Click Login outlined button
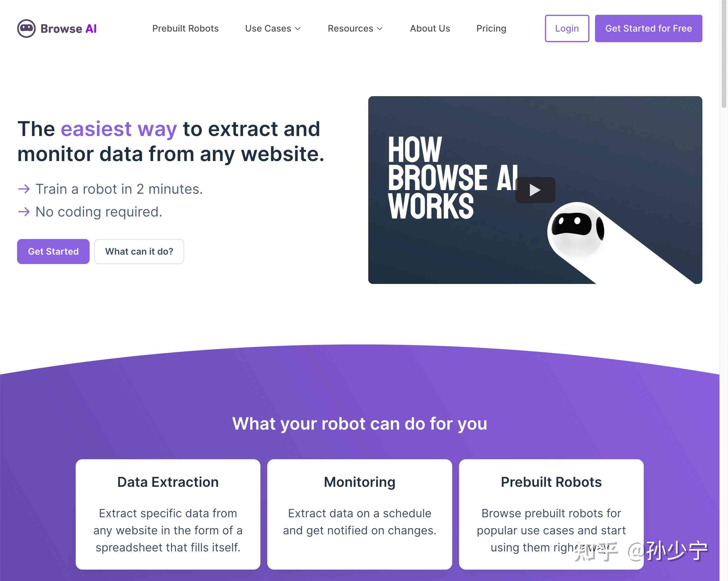The width and height of the screenshot is (728, 581). pyautogui.click(x=567, y=28)
